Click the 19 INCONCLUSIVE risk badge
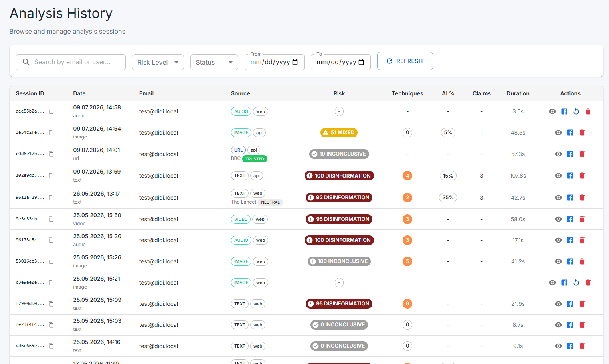Screen dimensions: 609x364 click(x=339, y=154)
